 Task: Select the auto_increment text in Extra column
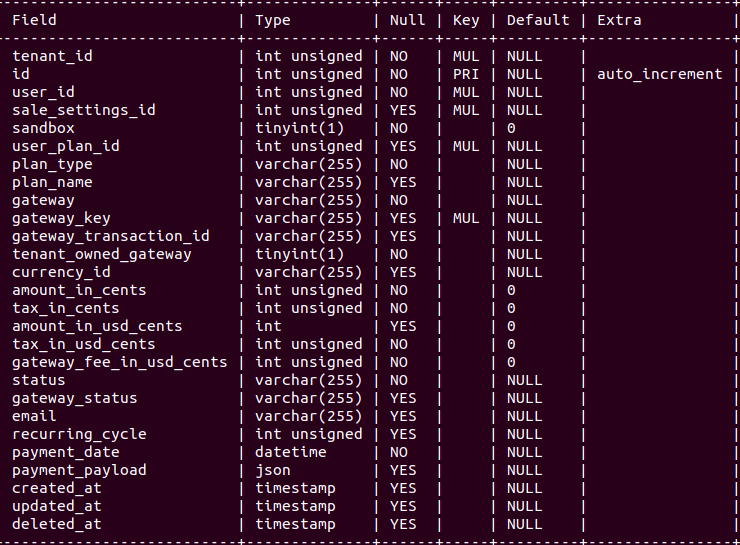point(659,74)
